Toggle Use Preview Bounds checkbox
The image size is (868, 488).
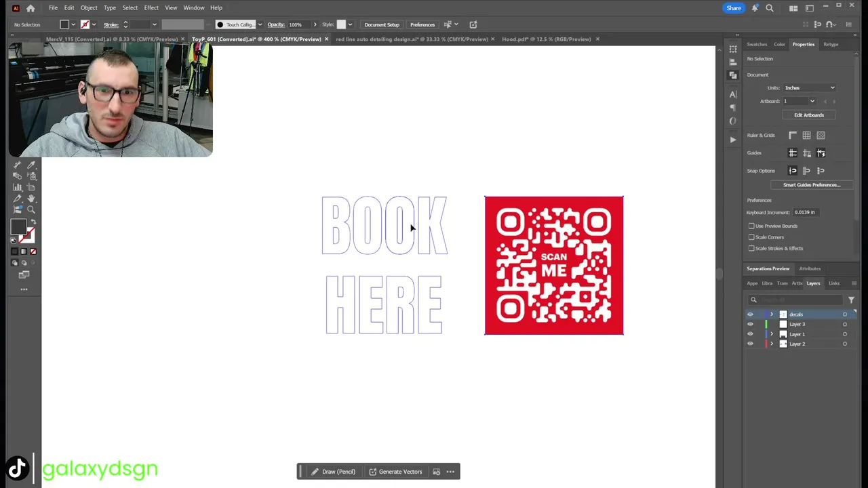point(751,226)
